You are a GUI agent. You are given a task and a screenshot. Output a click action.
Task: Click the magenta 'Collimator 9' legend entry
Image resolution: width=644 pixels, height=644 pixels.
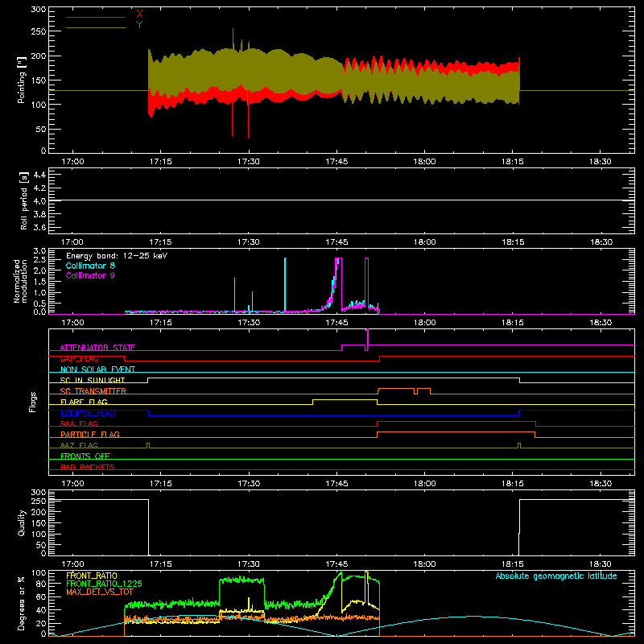pos(90,275)
